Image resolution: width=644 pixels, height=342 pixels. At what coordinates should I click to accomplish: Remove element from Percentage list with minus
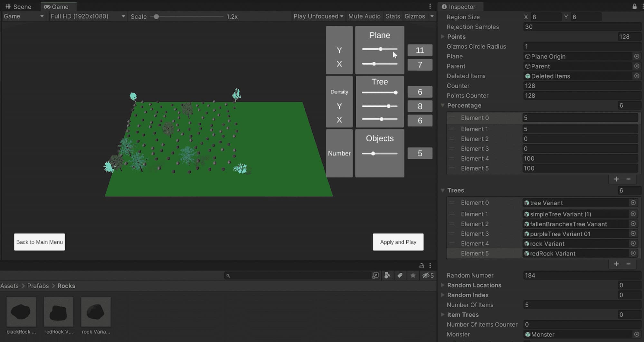click(628, 179)
